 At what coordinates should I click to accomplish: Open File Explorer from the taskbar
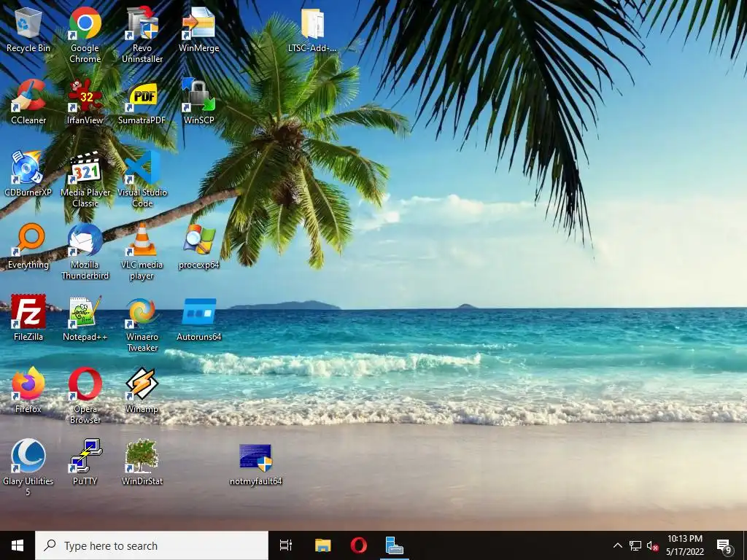(323, 545)
